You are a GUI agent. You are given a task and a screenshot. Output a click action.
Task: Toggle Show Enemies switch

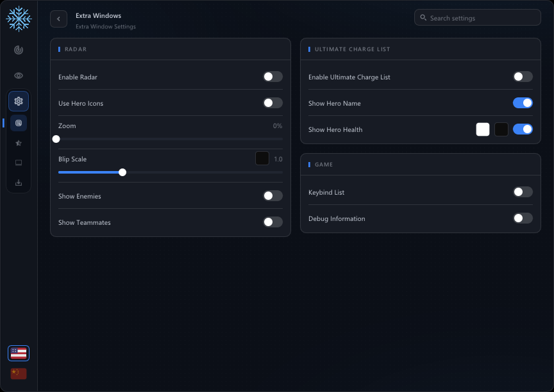coord(273,196)
